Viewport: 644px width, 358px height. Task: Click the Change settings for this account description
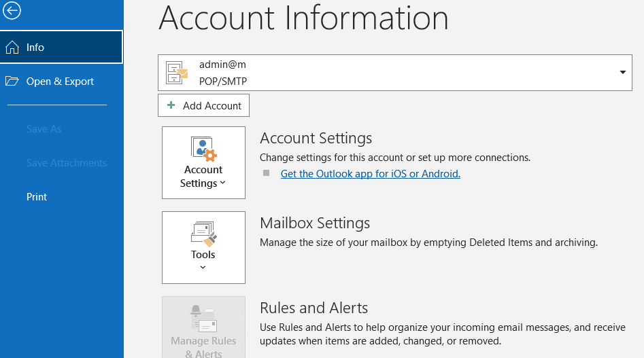(x=395, y=158)
